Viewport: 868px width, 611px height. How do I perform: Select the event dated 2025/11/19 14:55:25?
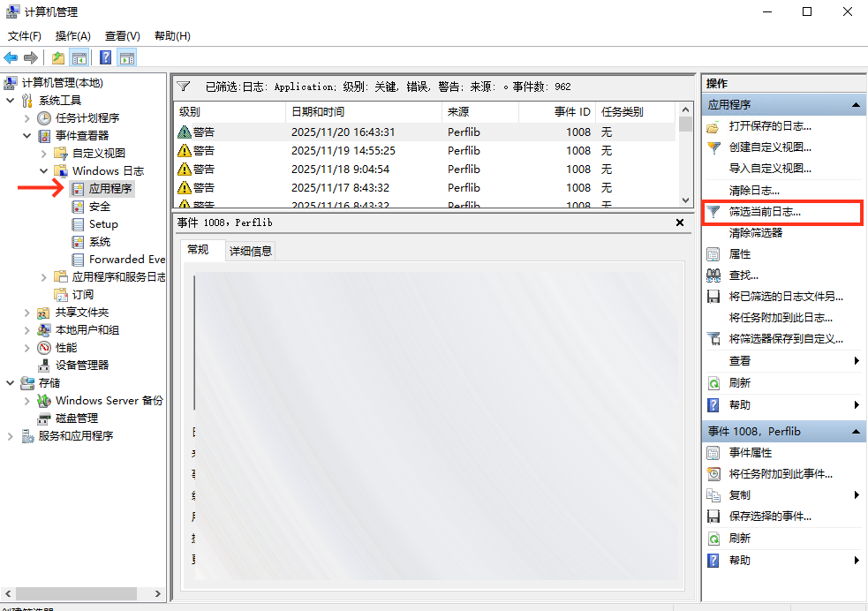pos(343,151)
